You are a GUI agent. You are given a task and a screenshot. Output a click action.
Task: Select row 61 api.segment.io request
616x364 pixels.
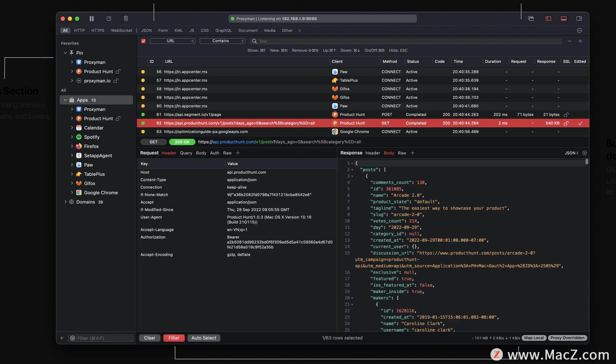[x=363, y=115]
